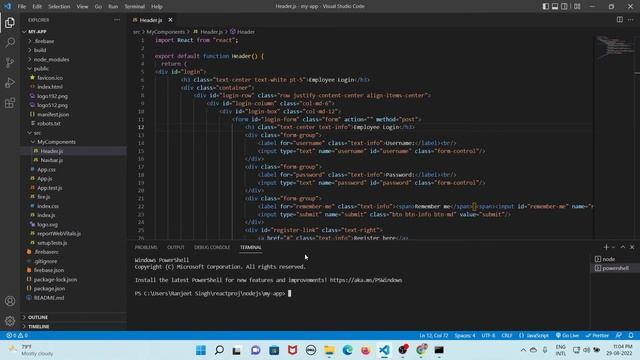Open the Manage gear icon
The height and width of the screenshot is (360, 640).
10,321
